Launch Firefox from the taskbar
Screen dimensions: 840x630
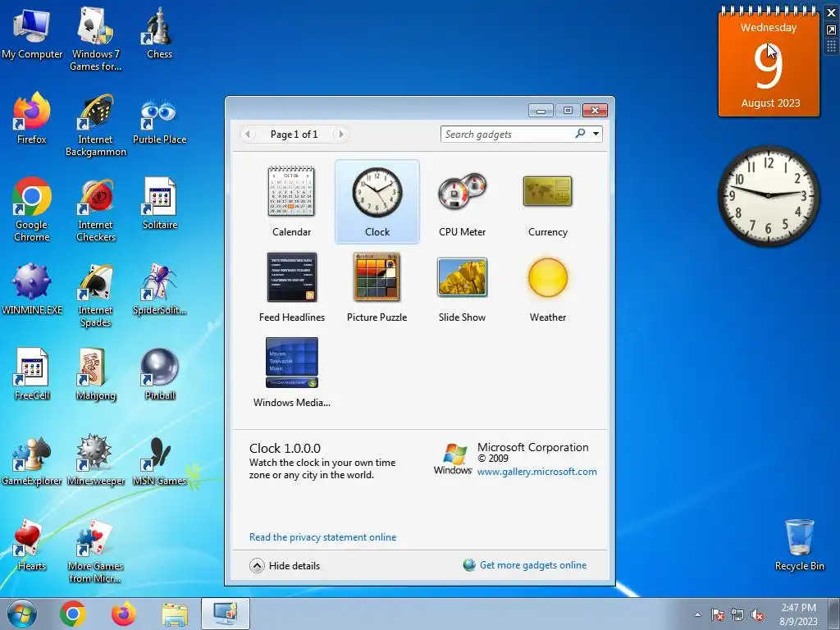124,614
